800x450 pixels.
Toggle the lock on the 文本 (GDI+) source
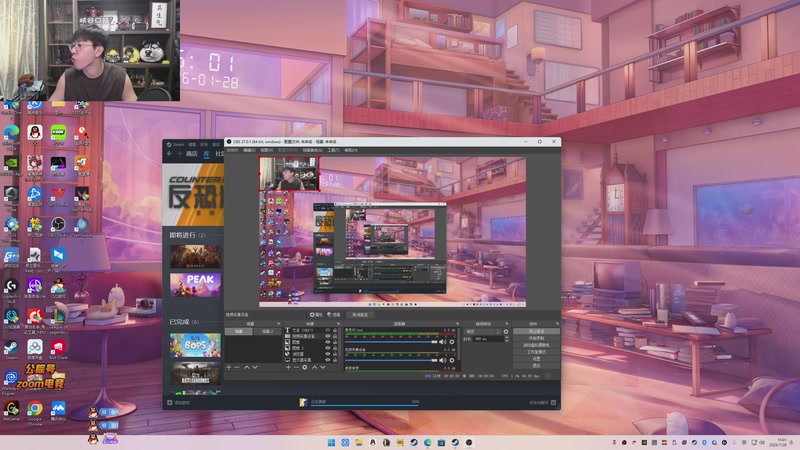pyautogui.click(x=335, y=330)
